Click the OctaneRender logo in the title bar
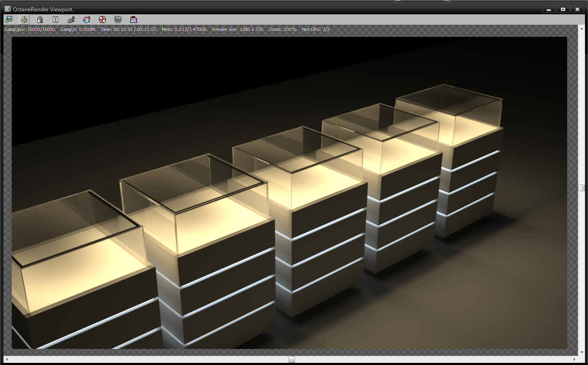 [8, 9]
